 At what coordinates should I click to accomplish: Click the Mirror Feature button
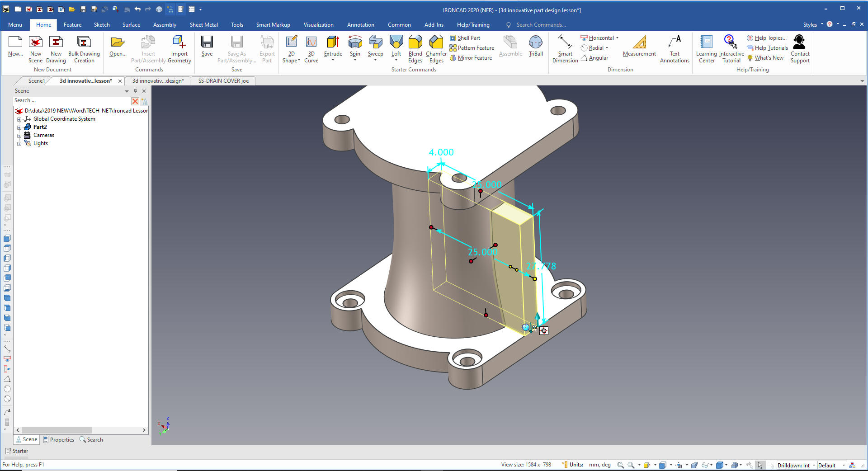[474, 58]
